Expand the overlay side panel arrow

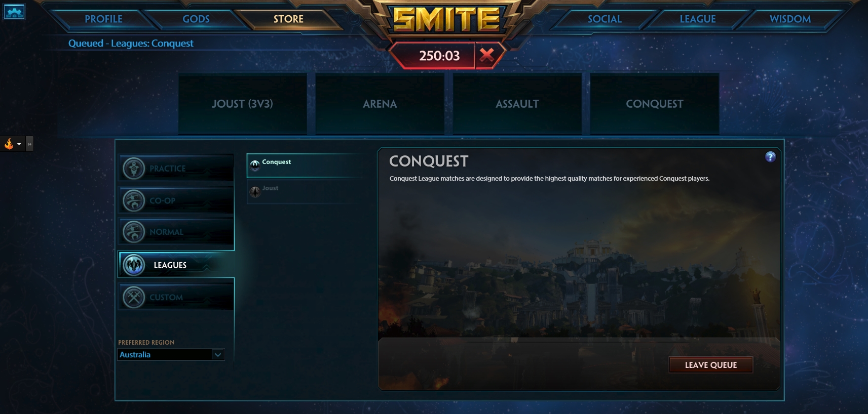pyautogui.click(x=29, y=144)
